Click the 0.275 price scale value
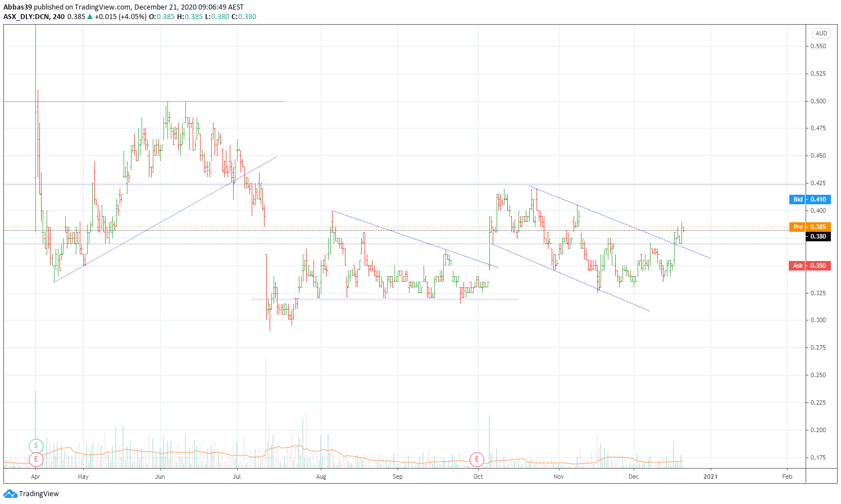841x504 pixels. click(818, 347)
